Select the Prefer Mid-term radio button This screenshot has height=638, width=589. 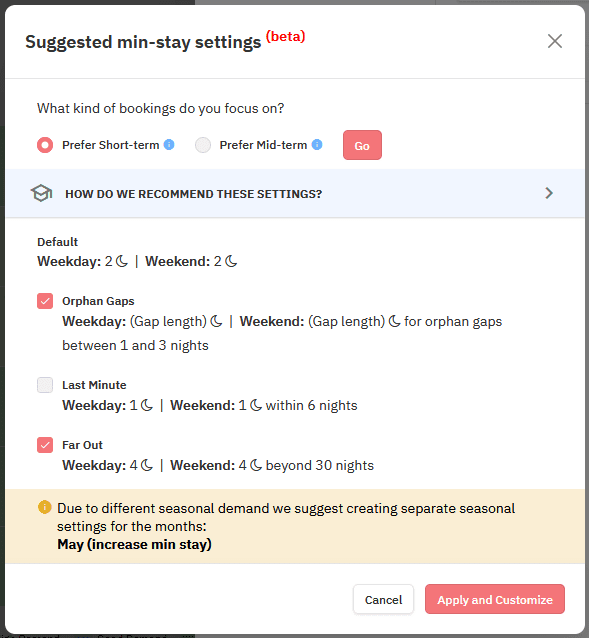pyautogui.click(x=203, y=145)
